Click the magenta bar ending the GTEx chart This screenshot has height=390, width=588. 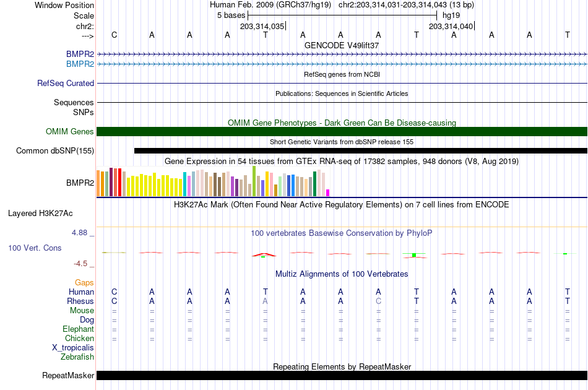point(327,193)
